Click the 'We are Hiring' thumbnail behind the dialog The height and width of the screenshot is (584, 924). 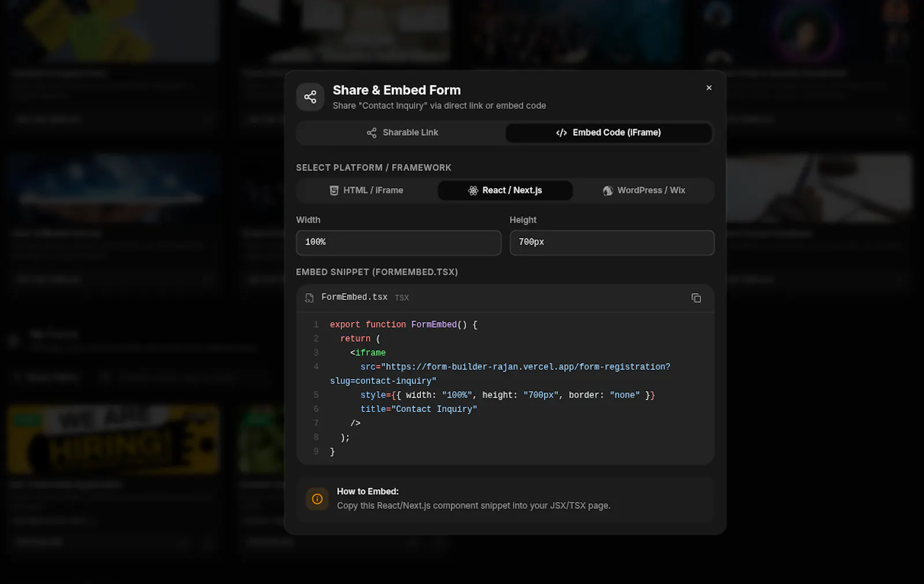[x=113, y=440]
